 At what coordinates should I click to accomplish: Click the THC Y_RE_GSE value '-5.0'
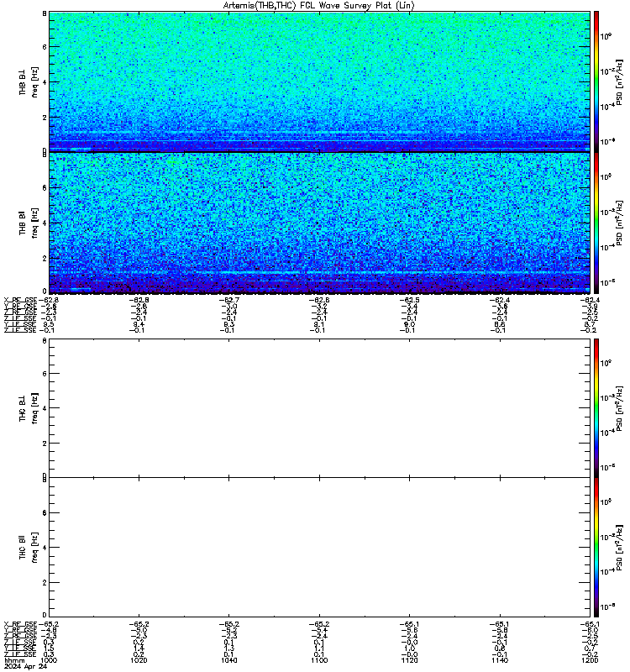coord(139,630)
